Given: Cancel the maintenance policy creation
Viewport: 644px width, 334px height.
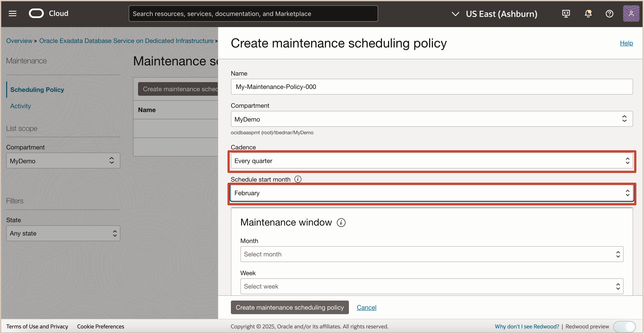Looking at the screenshot, I should point(366,307).
